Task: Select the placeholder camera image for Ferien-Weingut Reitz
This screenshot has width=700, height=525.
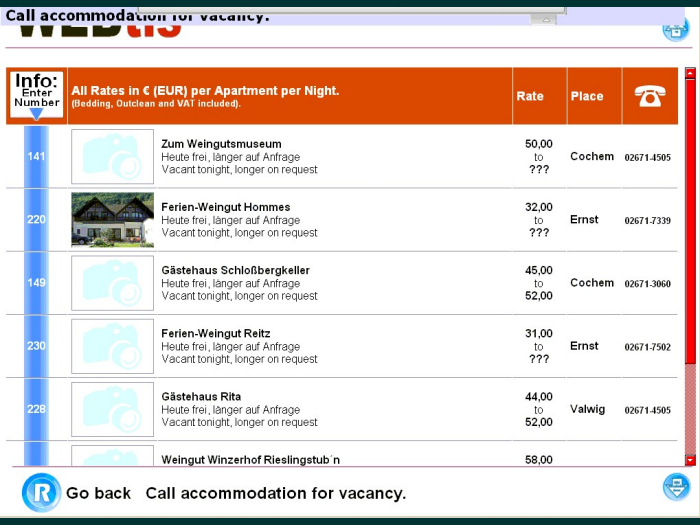Action: point(113,346)
